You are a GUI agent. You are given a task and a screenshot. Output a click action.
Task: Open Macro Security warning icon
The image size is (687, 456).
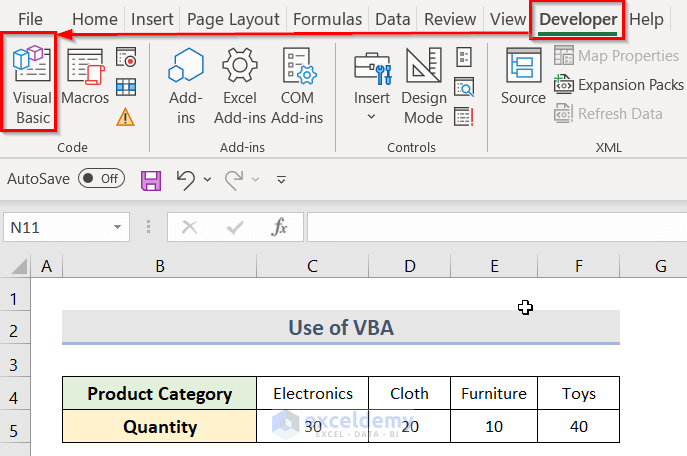coord(125,117)
